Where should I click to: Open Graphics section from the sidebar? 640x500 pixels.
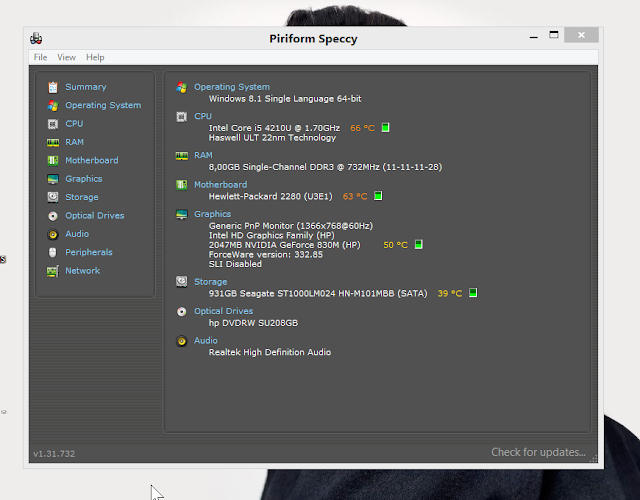tap(84, 179)
